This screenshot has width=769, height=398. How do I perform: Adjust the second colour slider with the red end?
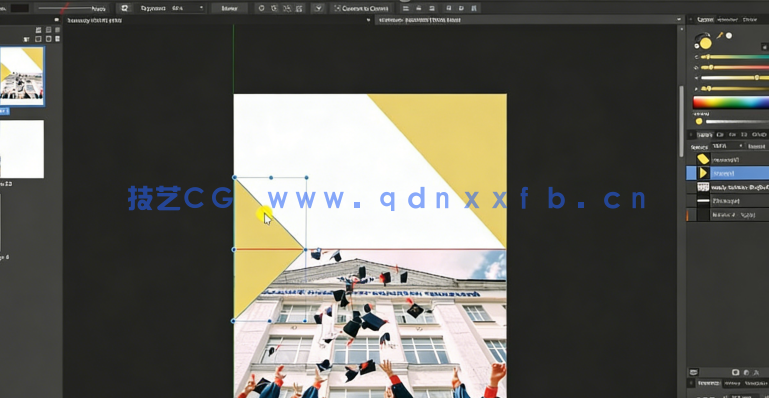734,67
